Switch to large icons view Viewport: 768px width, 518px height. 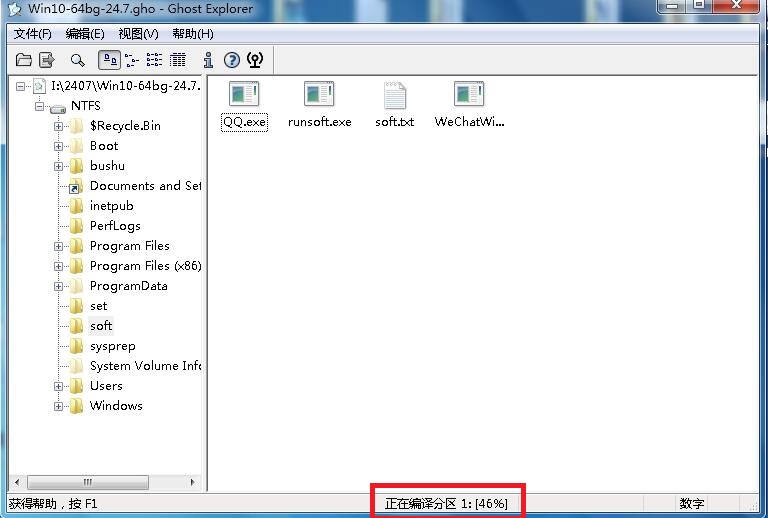(x=110, y=60)
